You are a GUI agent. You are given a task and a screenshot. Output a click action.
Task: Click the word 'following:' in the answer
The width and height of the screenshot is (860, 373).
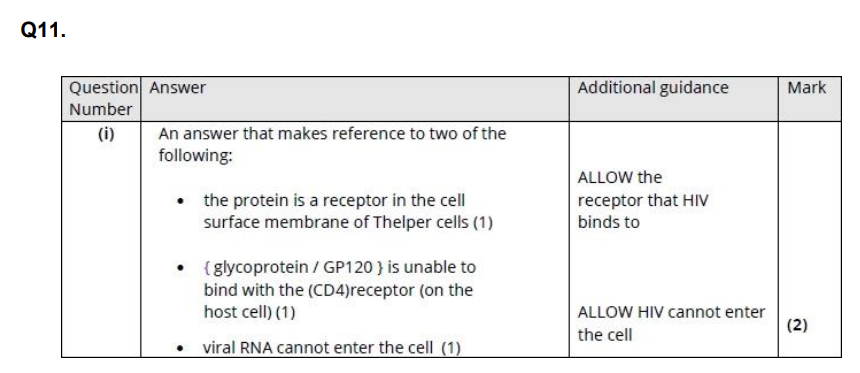click(x=196, y=156)
